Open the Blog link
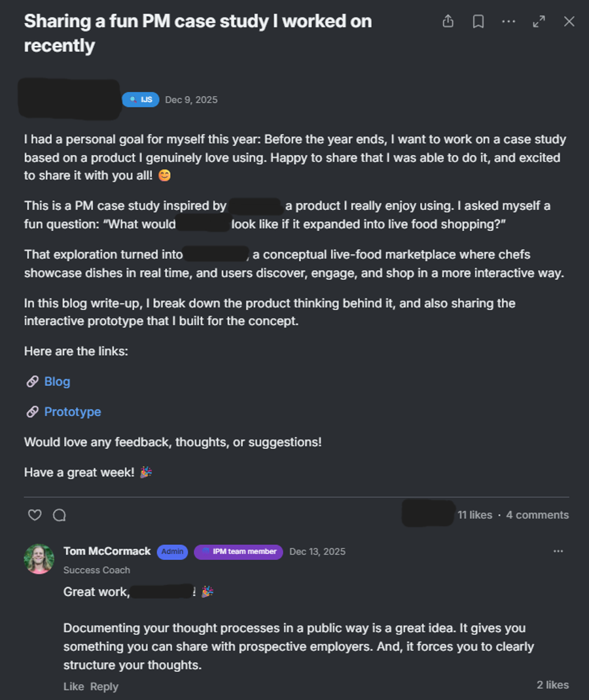The width and height of the screenshot is (589, 700). (57, 381)
